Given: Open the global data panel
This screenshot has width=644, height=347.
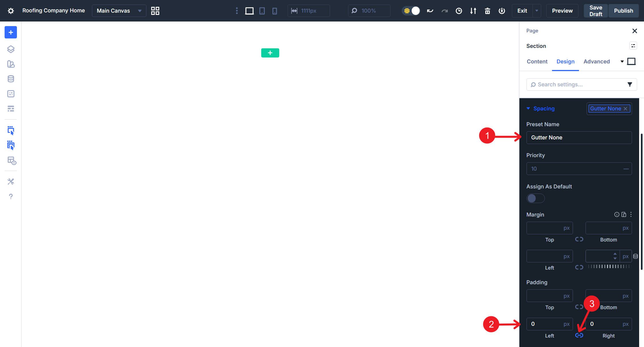Looking at the screenshot, I should point(10,79).
